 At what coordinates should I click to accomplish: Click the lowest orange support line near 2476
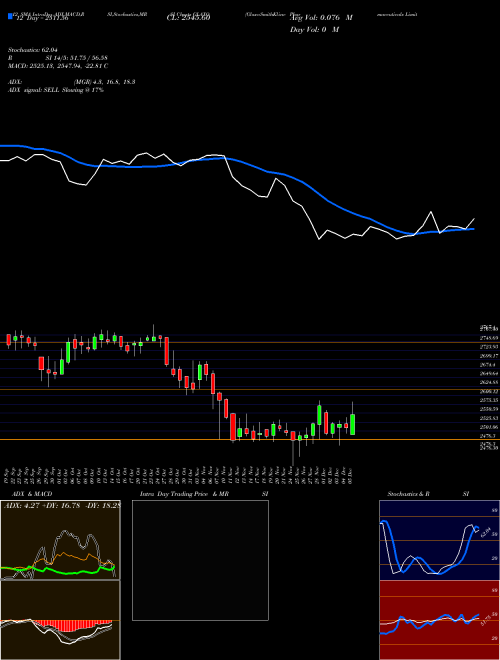[250, 439]
